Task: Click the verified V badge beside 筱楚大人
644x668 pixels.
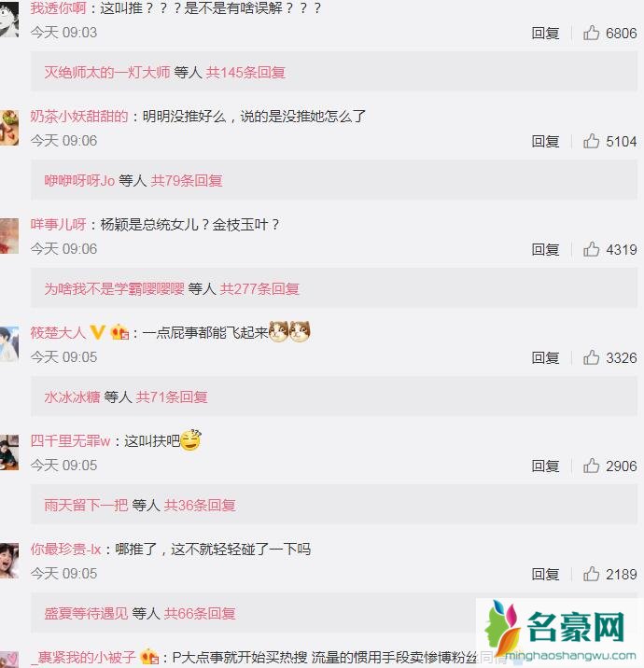Action: coord(98,332)
